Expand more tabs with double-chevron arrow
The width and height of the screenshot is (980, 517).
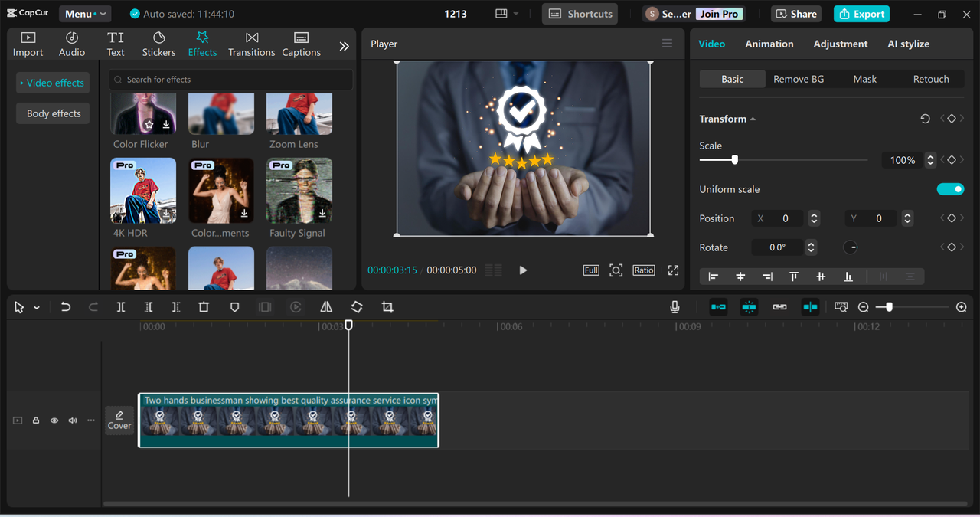click(x=344, y=46)
